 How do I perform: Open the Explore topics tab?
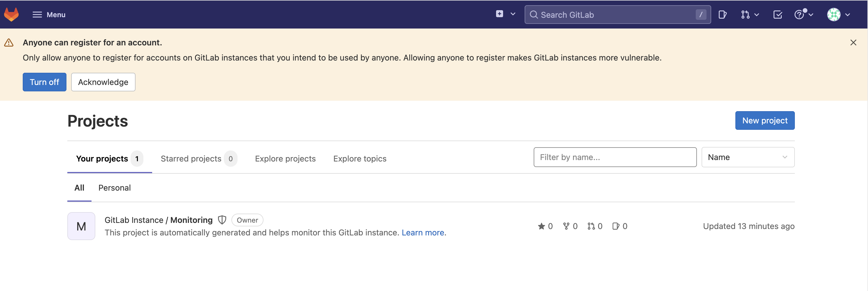(360, 159)
